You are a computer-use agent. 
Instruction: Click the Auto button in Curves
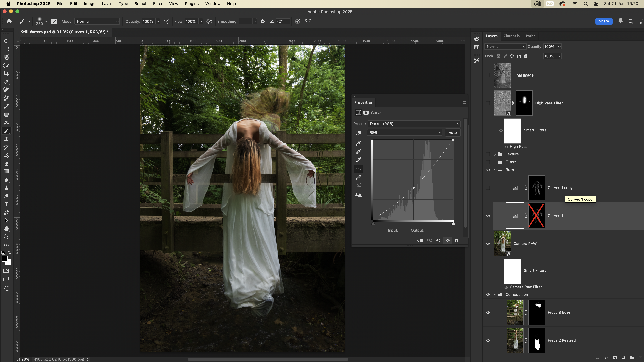(452, 133)
